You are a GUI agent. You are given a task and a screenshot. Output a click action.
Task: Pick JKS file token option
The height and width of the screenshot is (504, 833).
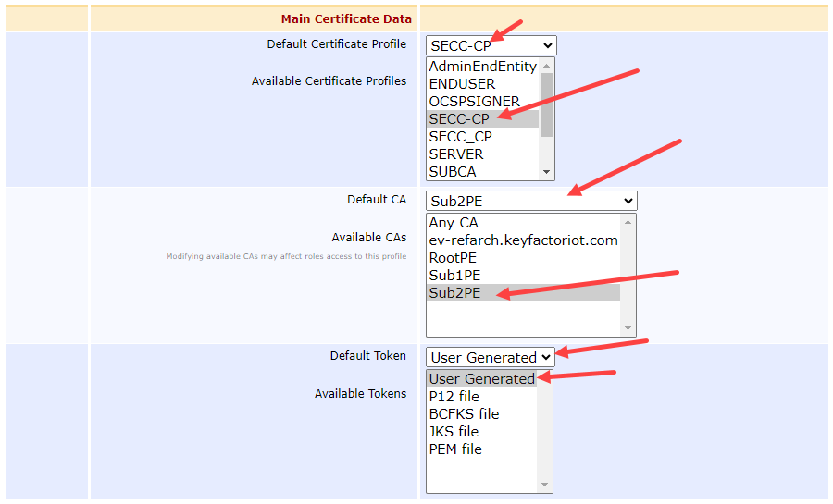point(454,432)
